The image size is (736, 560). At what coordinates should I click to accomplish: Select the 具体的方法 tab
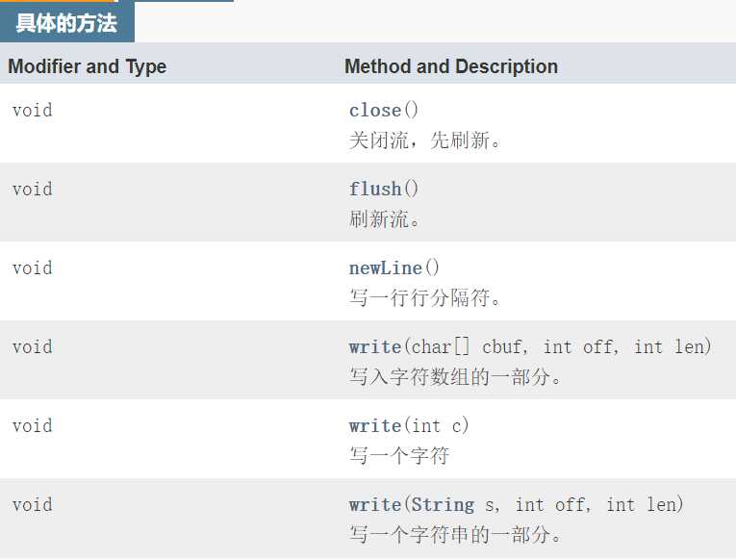66,22
